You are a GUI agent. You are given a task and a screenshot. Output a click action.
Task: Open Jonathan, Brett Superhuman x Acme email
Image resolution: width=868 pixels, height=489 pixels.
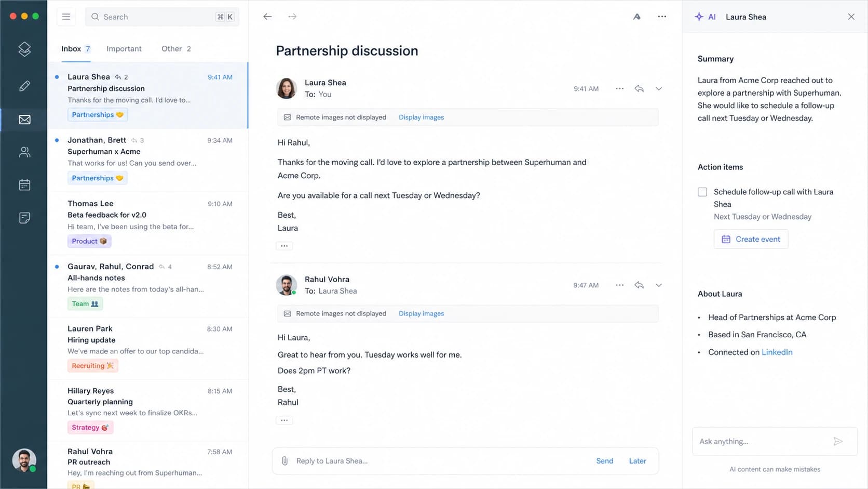pyautogui.click(x=147, y=160)
